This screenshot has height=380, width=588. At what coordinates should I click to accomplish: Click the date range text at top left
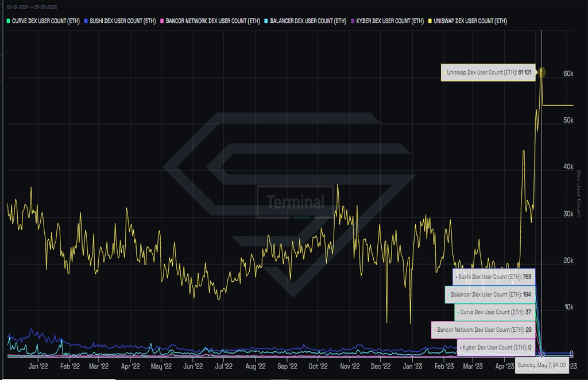32,7
